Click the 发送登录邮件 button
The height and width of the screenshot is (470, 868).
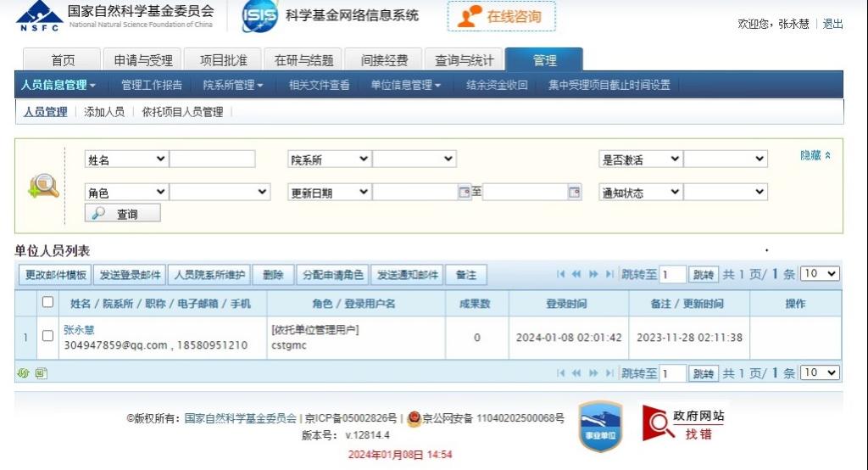coord(130,275)
